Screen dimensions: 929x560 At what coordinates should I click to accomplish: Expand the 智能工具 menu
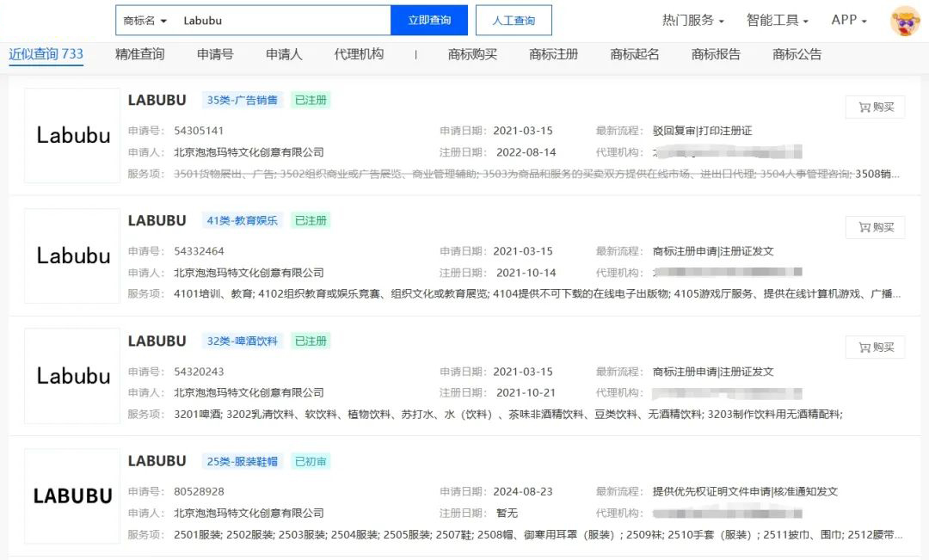click(777, 21)
